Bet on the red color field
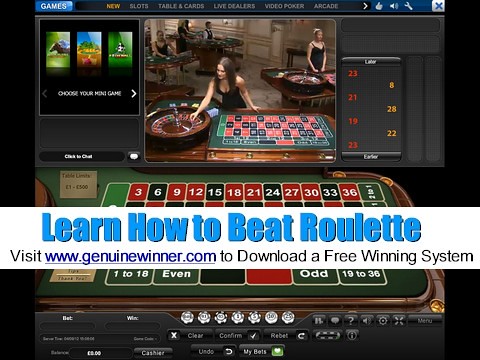Screen dimensions: 480x360 (269, 277)
